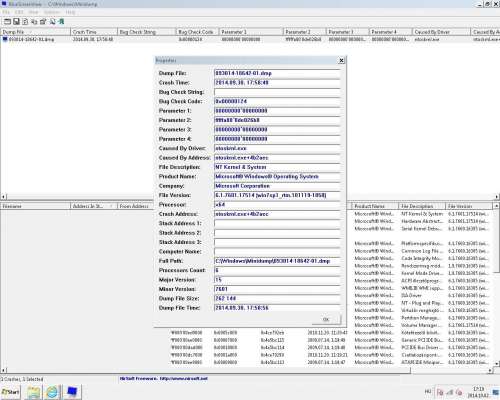
Task: Open the View menu
Action: click(33, 12)
